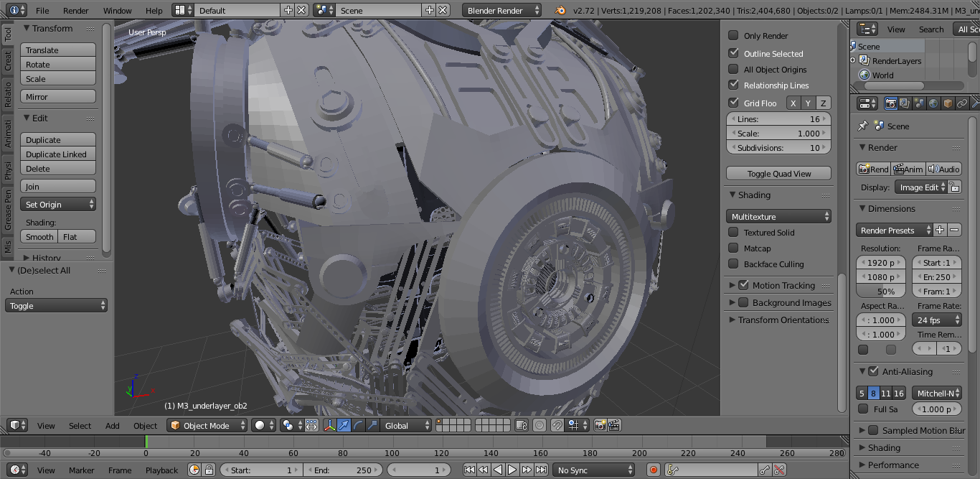This screenshot has width=980, height=479.
Task: Enable the Textured Solid checkbox
Action: point(733,232)
